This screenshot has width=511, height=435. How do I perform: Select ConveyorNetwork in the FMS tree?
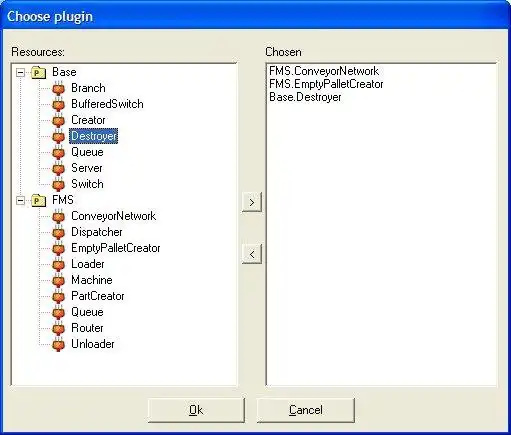114,216
